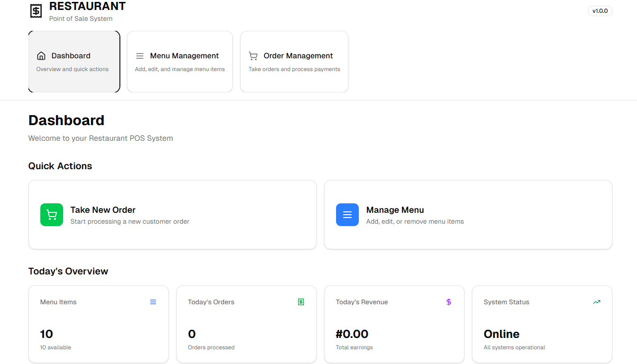Image resolution: width=637 pixels, height=364 pixels.
Task: Click the Today's Orders count of 0
Action: point(192,334)
